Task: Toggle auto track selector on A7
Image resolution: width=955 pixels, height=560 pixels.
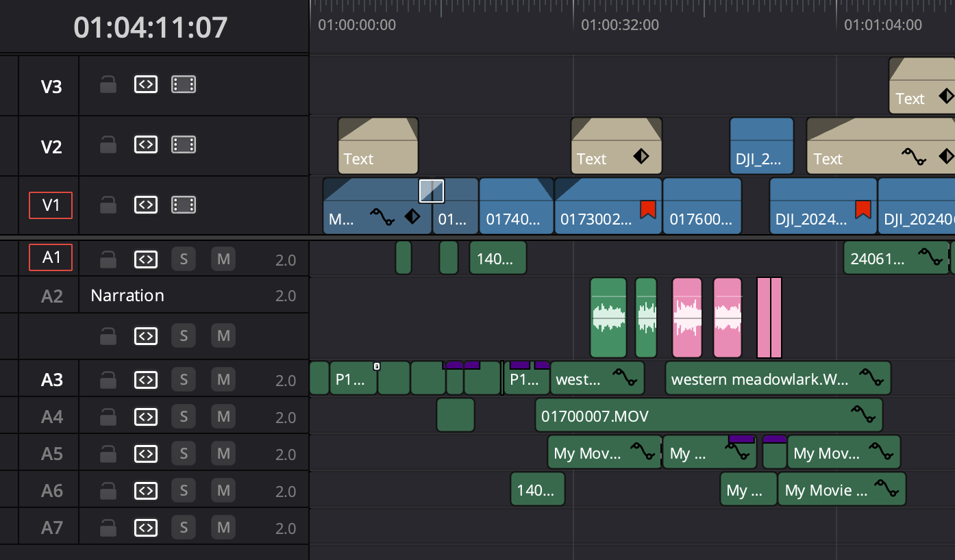Action: click(x=145, y=527)
